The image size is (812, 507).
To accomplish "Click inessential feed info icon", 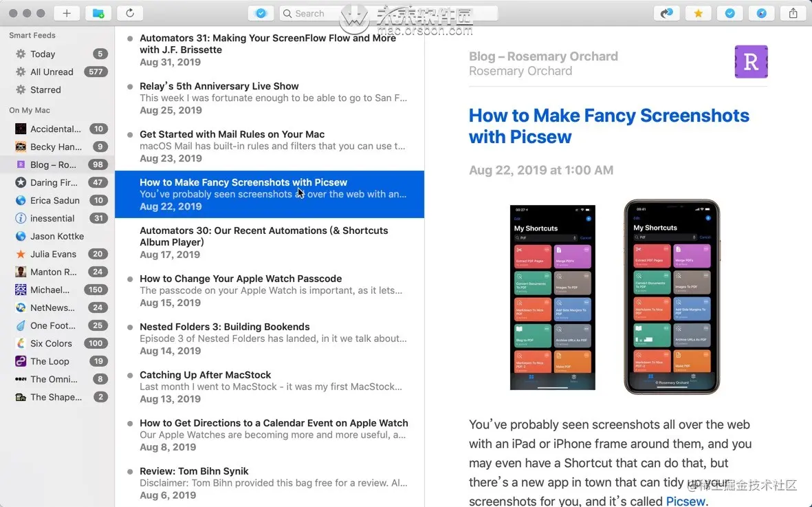I will (x=21, y=218).
